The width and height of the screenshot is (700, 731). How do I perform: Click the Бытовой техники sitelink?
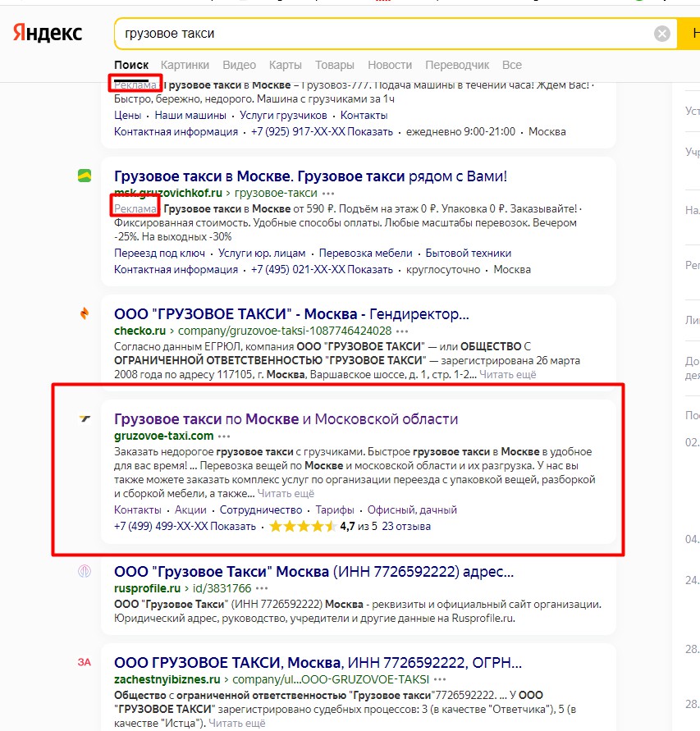click(469, 254)
